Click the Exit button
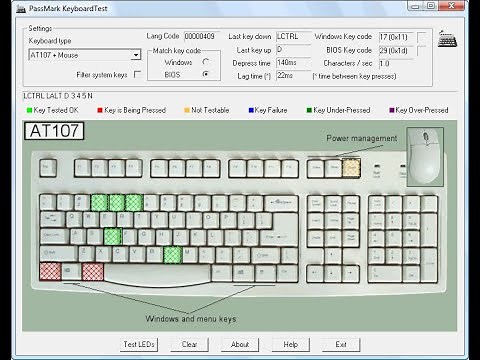This screenshot has height=360, width=480. tap(341, 344)
